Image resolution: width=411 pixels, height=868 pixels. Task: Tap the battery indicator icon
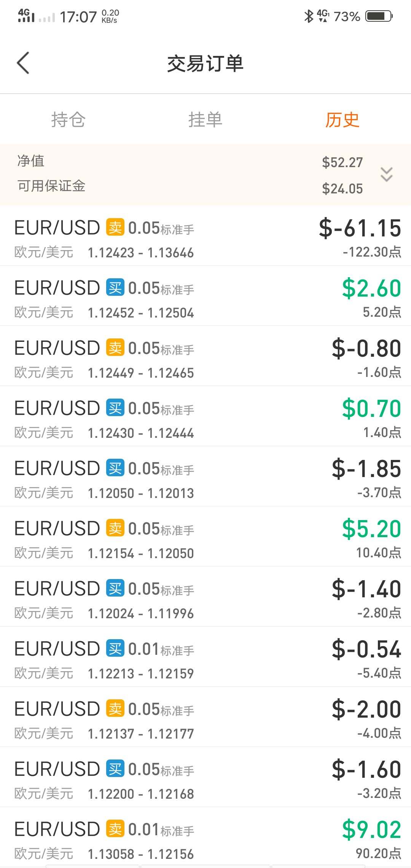[379, 16]
